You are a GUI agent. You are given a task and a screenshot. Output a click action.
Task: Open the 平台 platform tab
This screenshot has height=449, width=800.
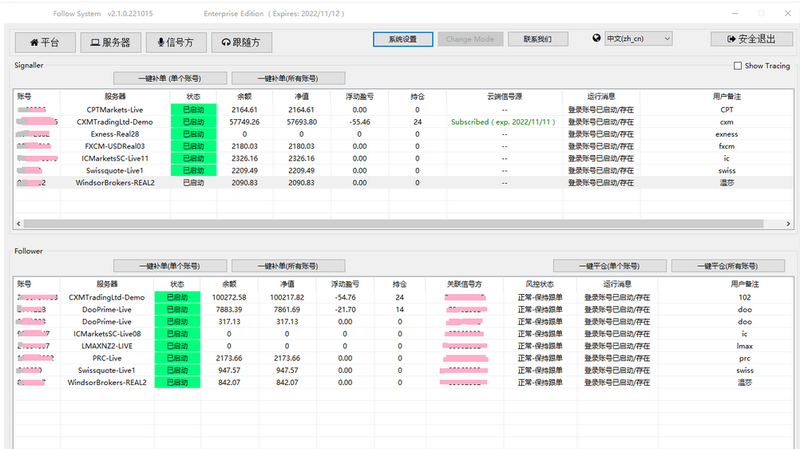point(45,42)
